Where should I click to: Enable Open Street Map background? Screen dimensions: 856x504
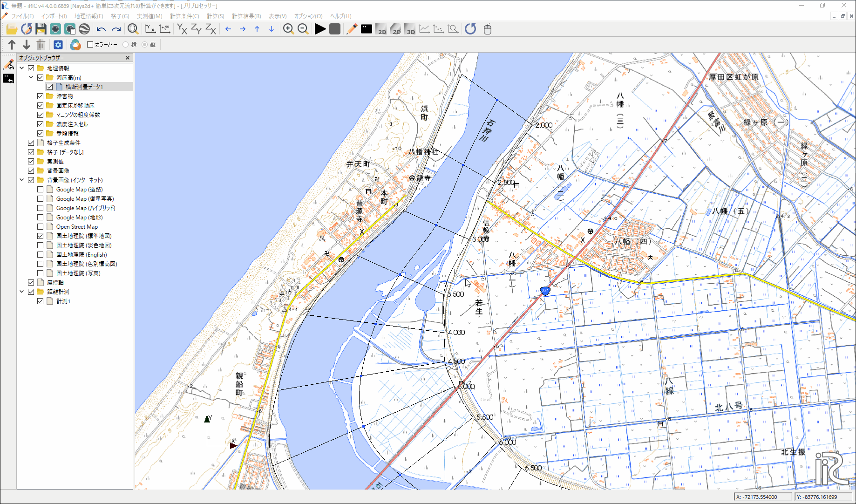(41, 226)
